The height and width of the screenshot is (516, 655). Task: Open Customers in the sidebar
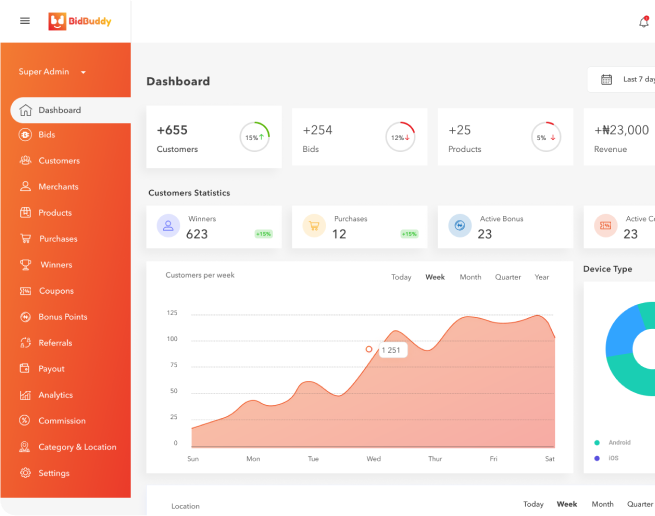(x=59, y=160)
